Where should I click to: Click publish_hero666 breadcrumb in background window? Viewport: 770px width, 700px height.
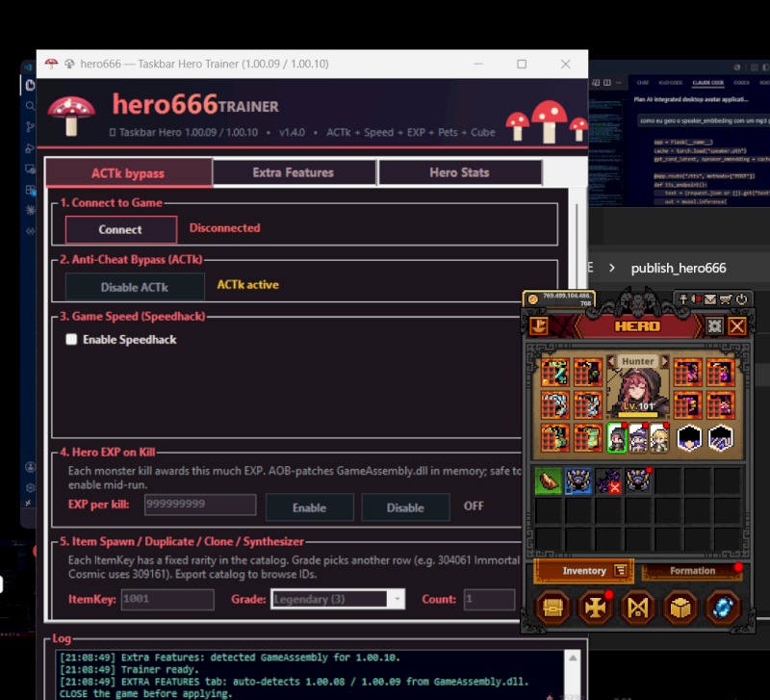point(679,269)
